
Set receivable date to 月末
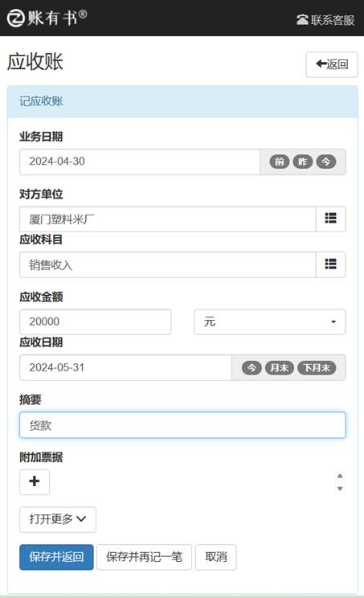(x=280, y=367)
